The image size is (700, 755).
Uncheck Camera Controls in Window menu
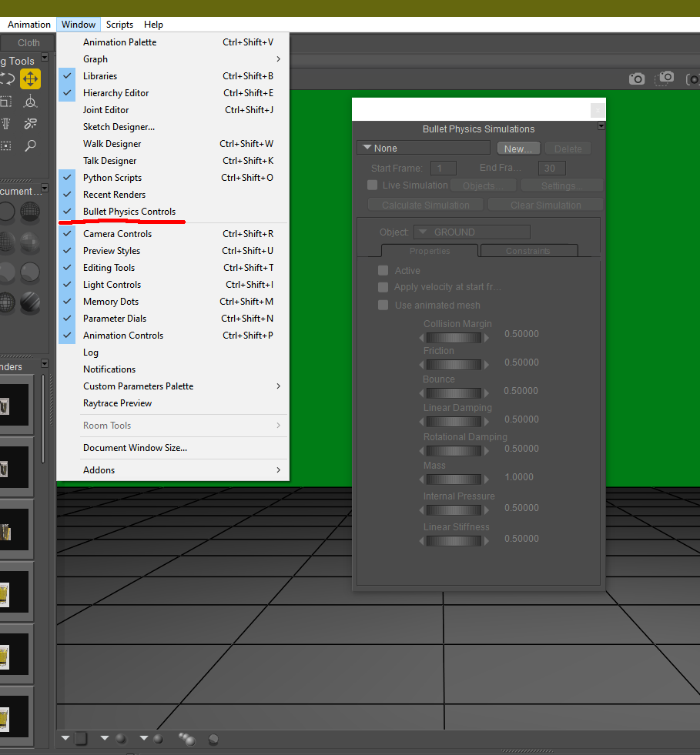(x=173, y=233)
